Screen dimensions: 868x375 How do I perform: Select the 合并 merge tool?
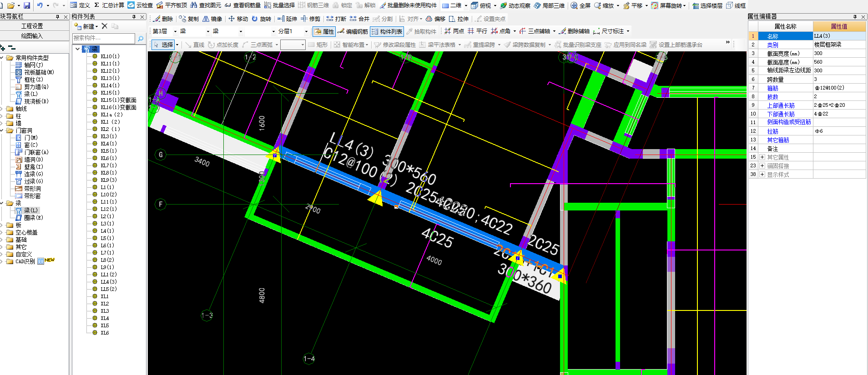(x=359, y=19)
